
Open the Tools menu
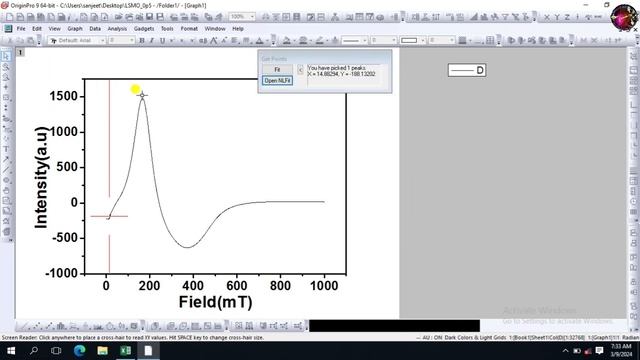[x=167, y=29]
